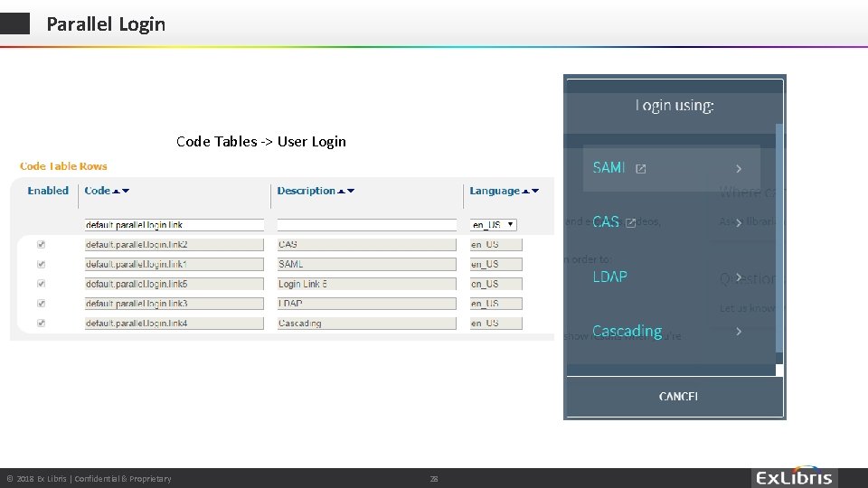Click the chevron arrow on the LDAP row
The image size is (868, 488).
pos(739,277)
